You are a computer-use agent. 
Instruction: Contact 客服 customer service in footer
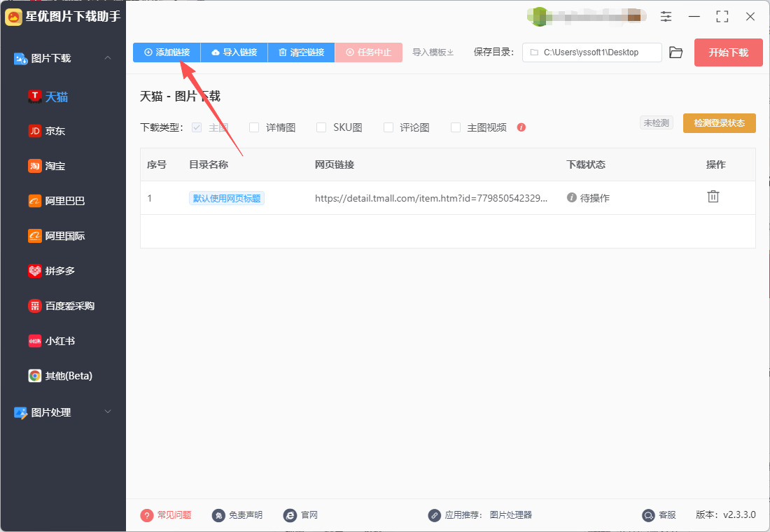click(x=659, y=514)
